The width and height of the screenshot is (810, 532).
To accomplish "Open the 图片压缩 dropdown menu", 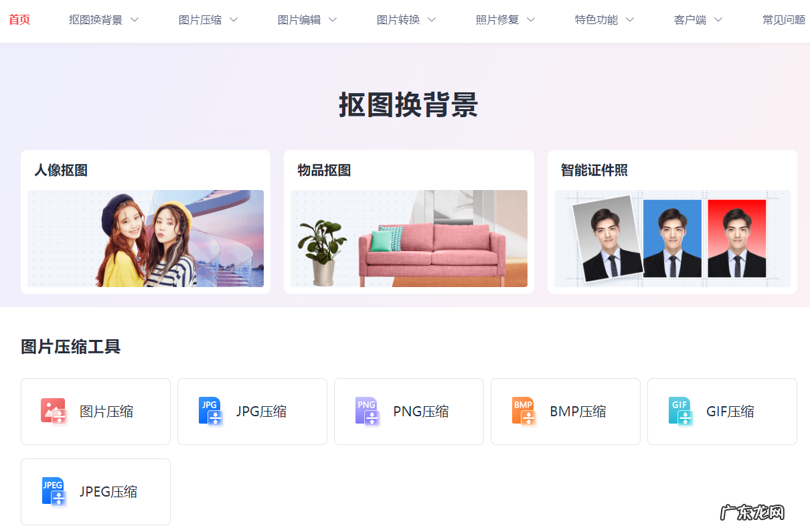I will (201, 19).
